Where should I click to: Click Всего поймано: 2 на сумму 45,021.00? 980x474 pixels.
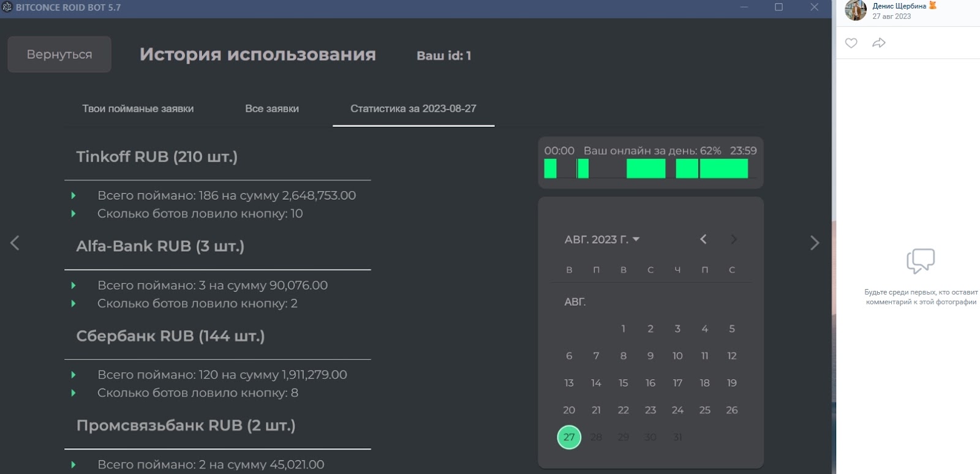[211, 465]
